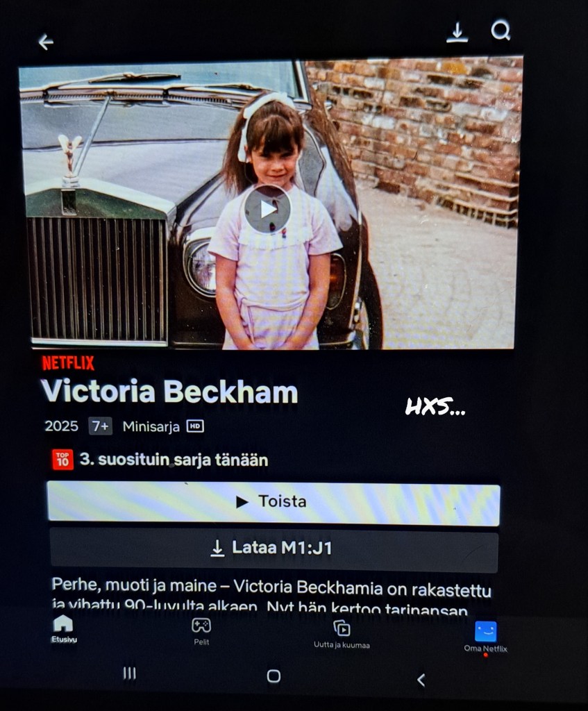This screenshot has height=711, width=588.
Task: Open the Uutta ja kuumaa tab
Action: [342, 635]
